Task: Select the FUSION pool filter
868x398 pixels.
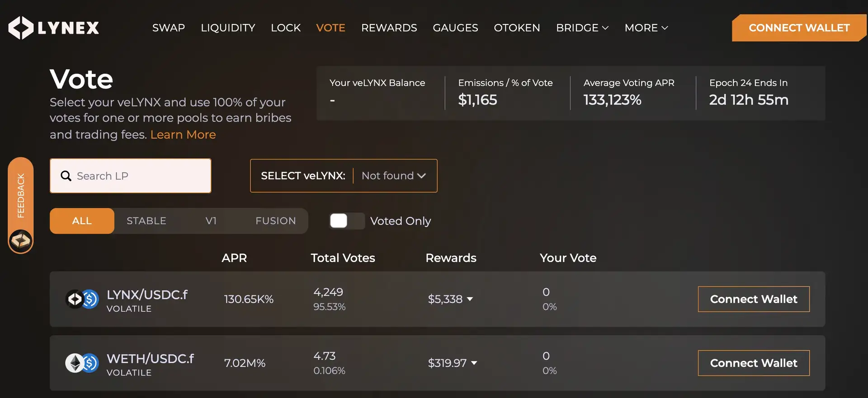Action: 275,221
